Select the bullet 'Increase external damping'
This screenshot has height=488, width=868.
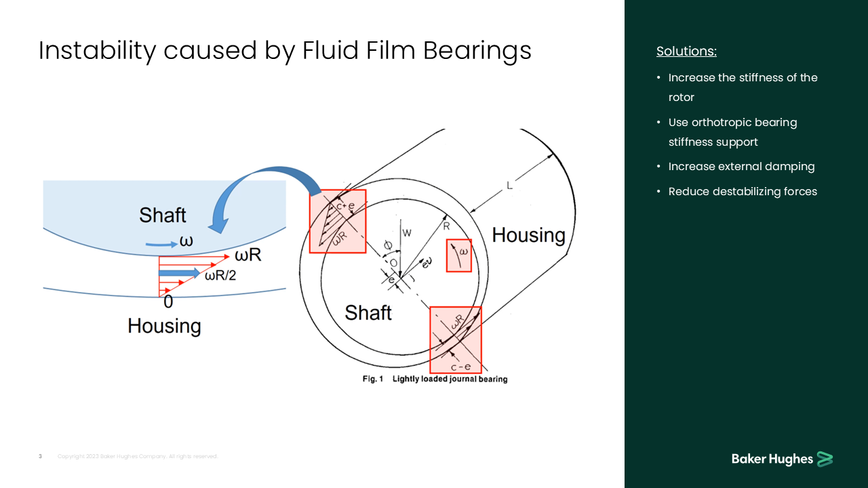click(x=742, y=166)
